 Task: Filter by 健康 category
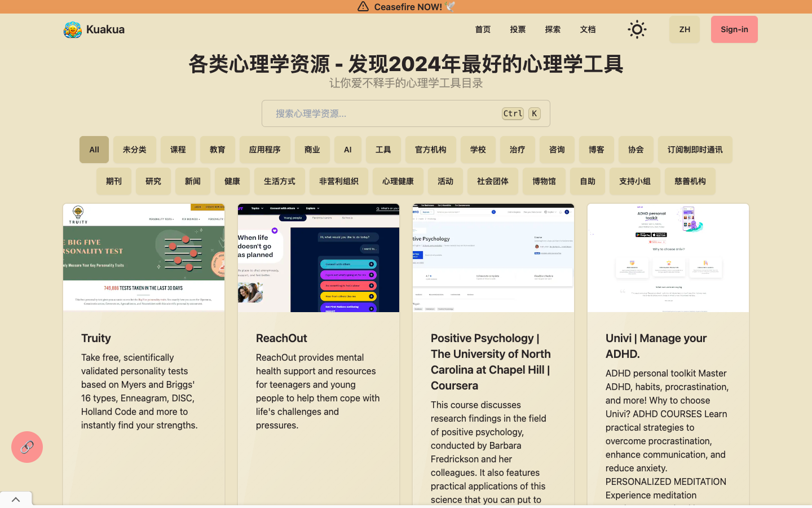tap(232, 181)
